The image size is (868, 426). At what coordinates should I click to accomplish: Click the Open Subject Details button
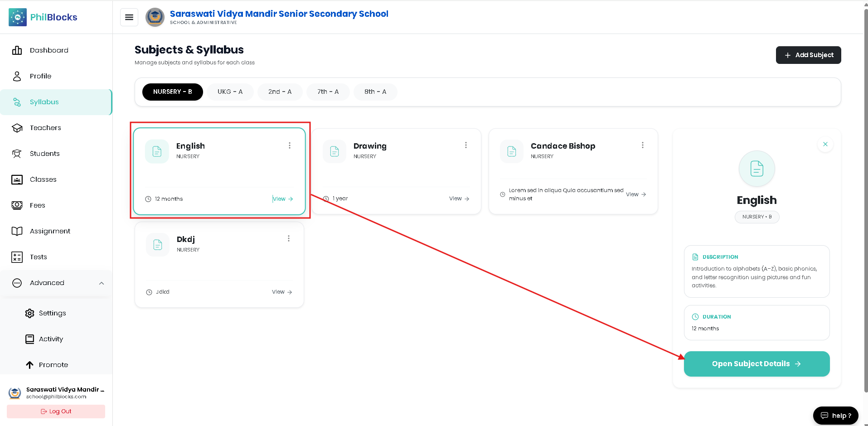pos(757,364)
